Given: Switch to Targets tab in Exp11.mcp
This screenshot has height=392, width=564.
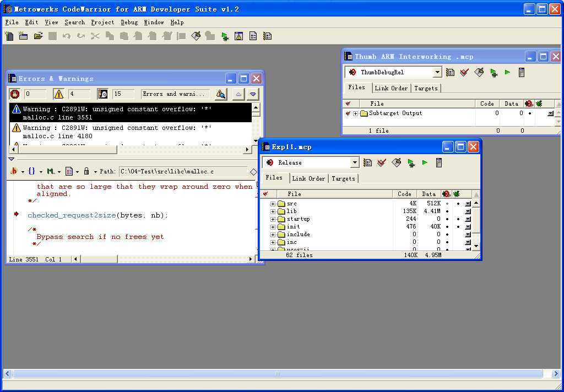Looking at the screenshot, I should [343, 179].
